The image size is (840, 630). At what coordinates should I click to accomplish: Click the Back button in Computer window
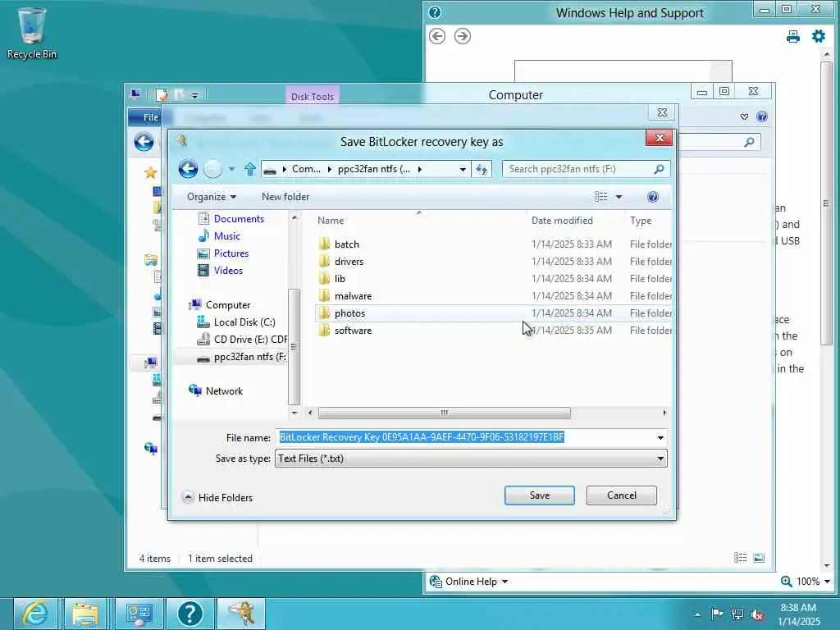[x=144, y=142]
